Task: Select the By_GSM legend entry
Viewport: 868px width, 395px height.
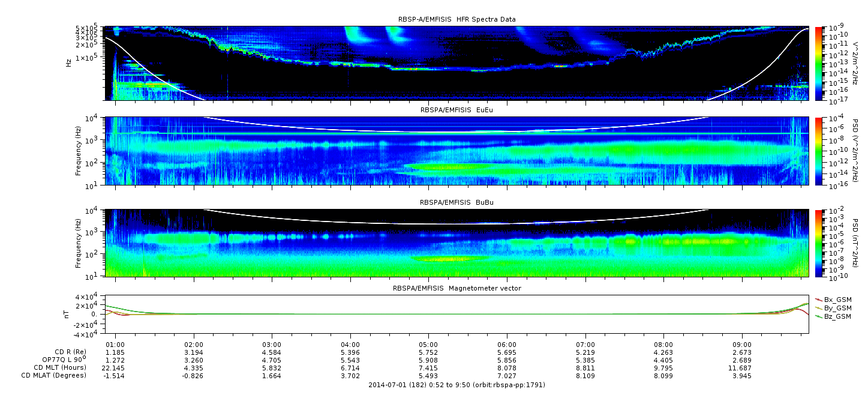Action: [837, 307]
